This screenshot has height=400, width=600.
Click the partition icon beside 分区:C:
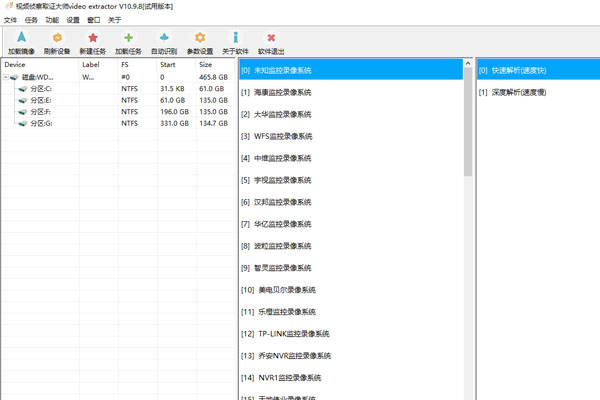coord(23,89)
